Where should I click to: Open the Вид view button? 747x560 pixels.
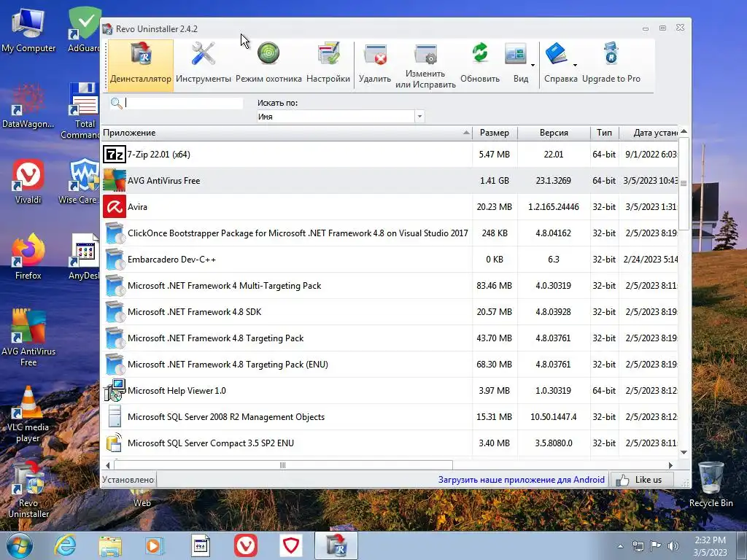pos(517,64)
